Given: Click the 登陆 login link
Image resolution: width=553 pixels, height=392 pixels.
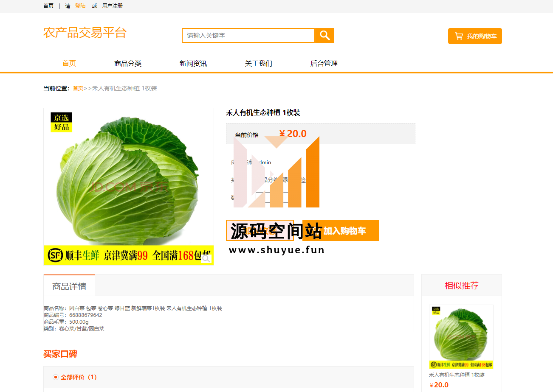Looking at the screenshot, I should (80, 6).
